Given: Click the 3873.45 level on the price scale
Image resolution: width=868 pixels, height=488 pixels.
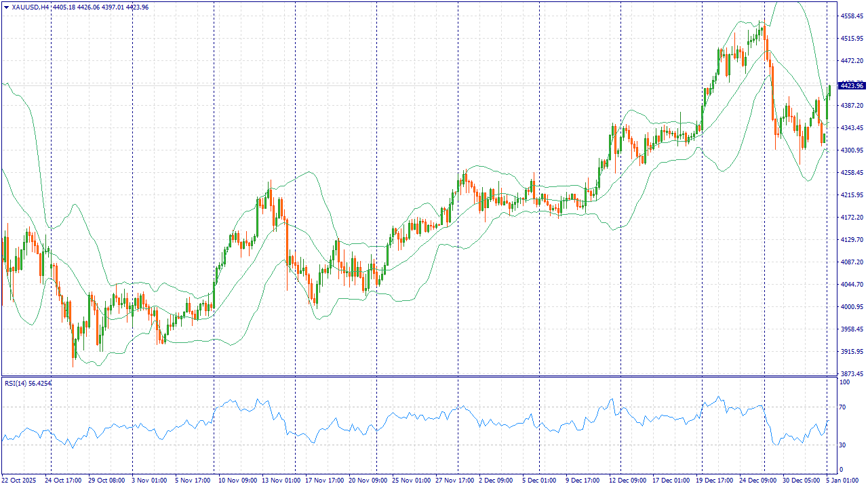Looking at the screenshot, I should 850,374.
